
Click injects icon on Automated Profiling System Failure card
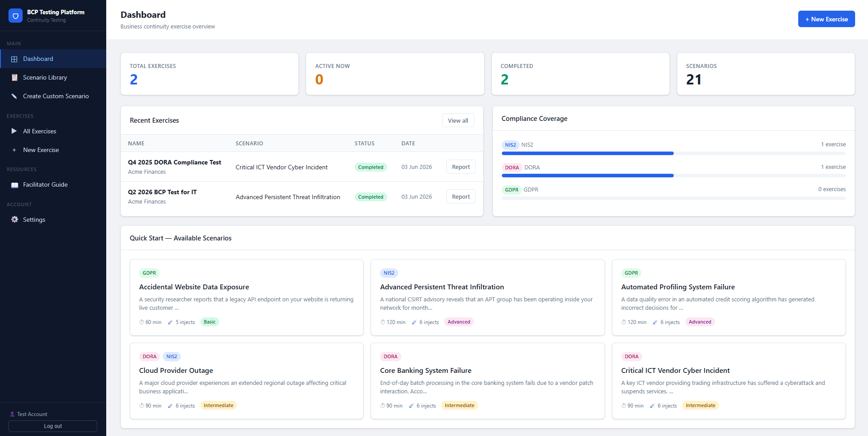(655, 322)
